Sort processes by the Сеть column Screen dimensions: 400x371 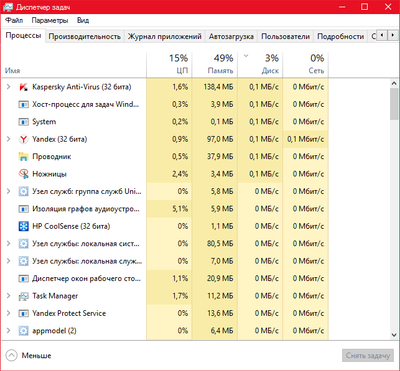coord(306,65)
